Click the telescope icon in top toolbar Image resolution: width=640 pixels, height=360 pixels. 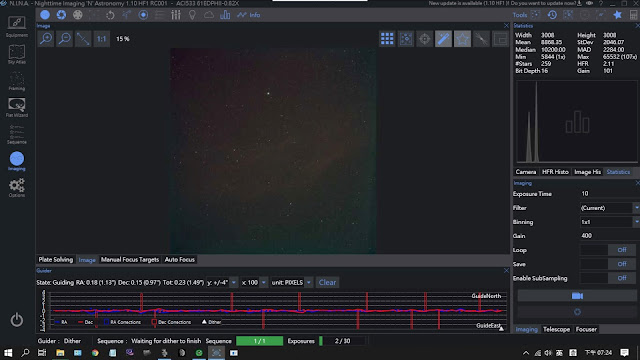[x=127, y=15]
